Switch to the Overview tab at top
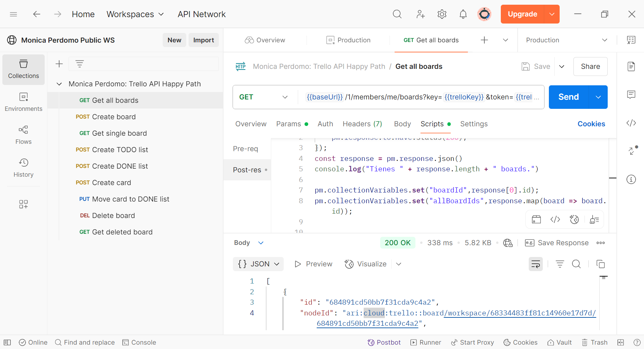 [265, 40]
